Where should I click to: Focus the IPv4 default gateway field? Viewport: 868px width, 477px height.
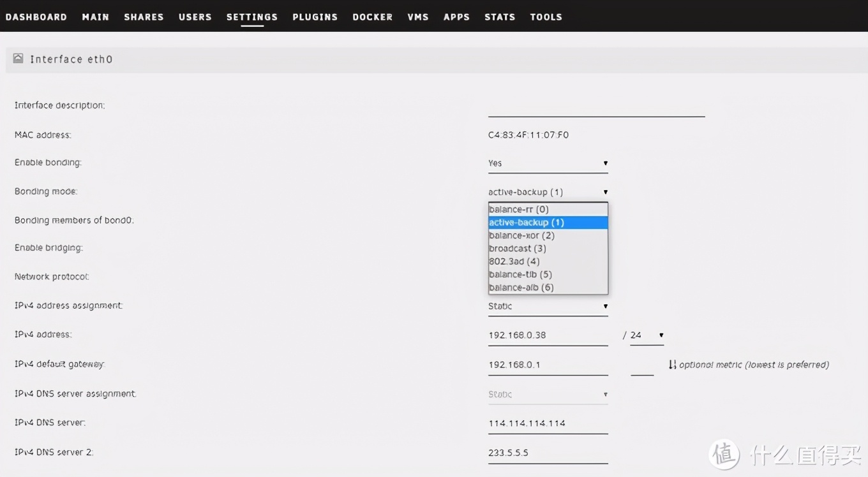point(548,365)
